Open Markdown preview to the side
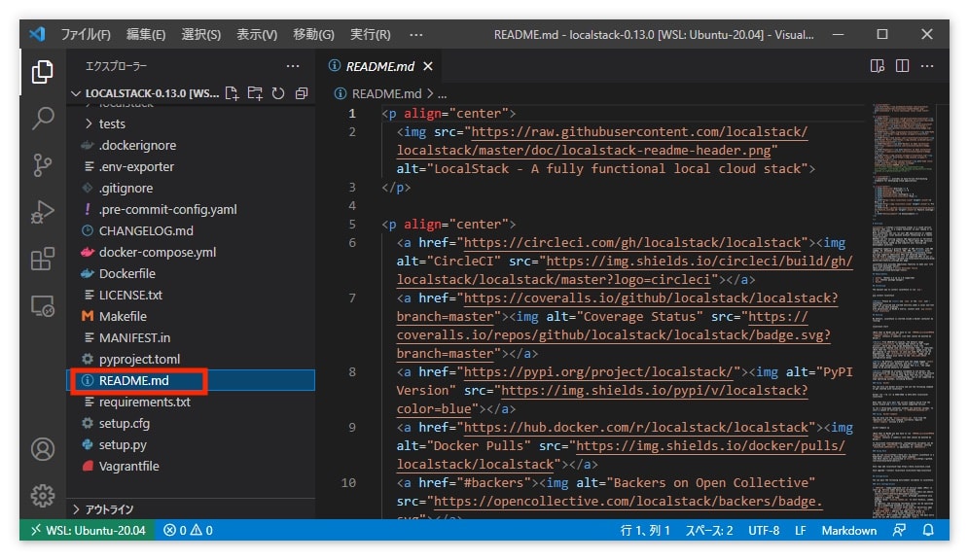Viewport: 969px width, 560px height. coord(877,65)
